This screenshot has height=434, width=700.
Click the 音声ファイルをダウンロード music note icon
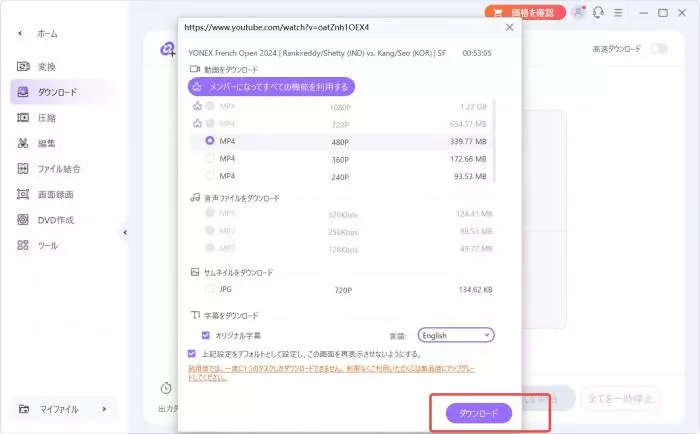(x=195, y=197)
